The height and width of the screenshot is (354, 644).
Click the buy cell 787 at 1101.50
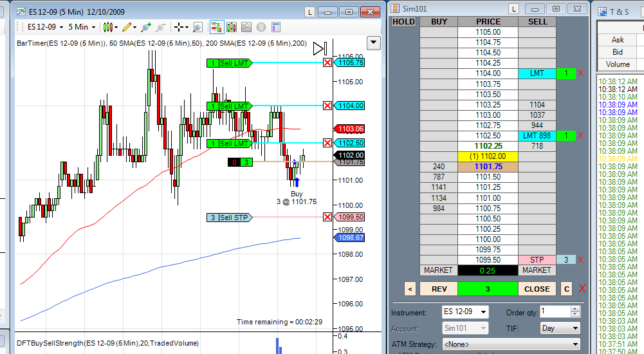(438, 177)
